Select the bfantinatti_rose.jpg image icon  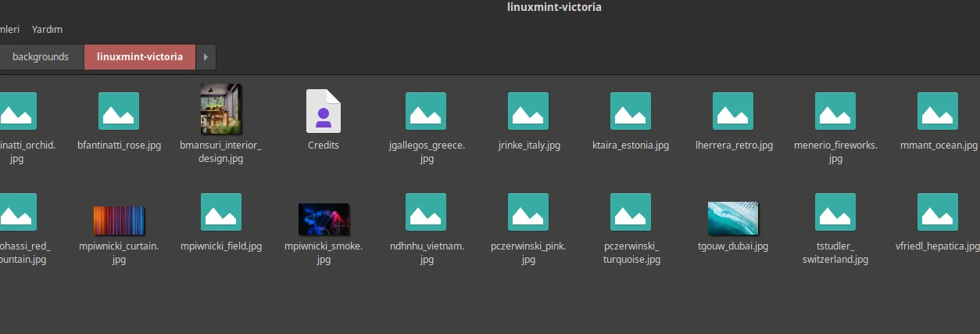pos(119,111)
